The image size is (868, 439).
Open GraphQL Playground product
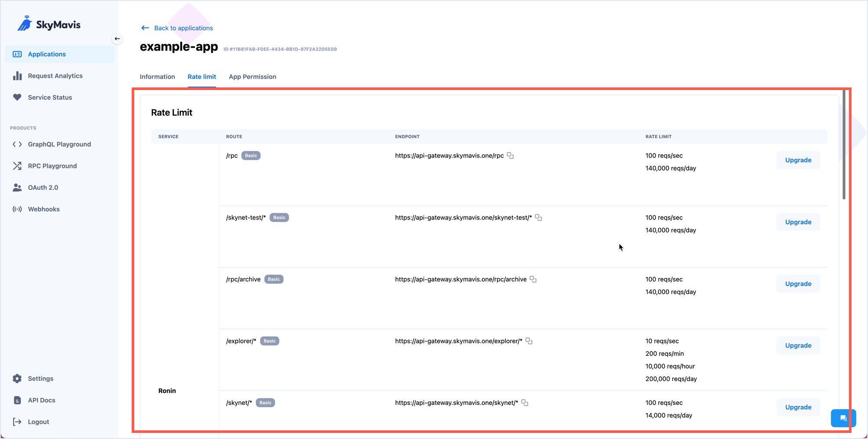(x=60, y=144)
